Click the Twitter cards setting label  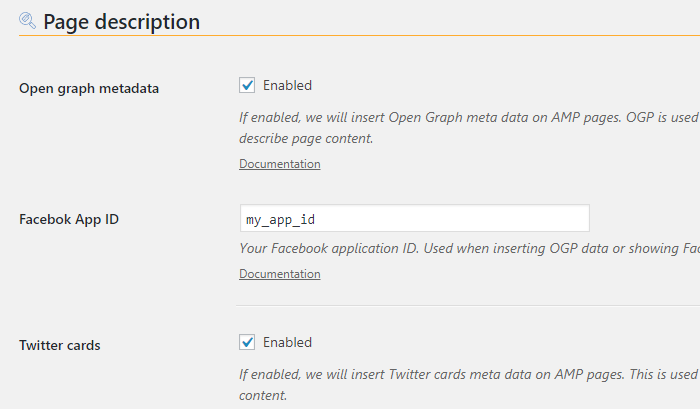point(59,345)
